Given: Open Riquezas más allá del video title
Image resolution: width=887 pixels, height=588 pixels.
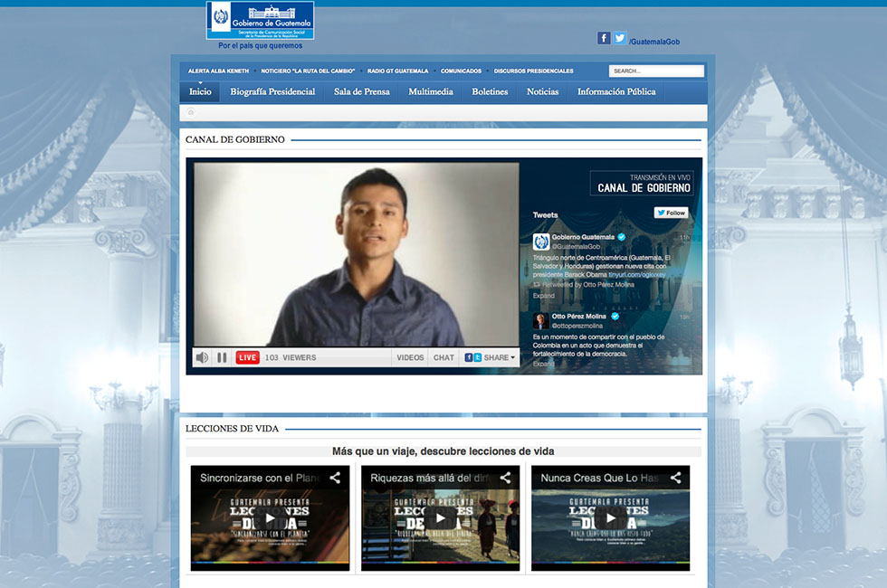Looking at the screenshot, I should [431, 478].
